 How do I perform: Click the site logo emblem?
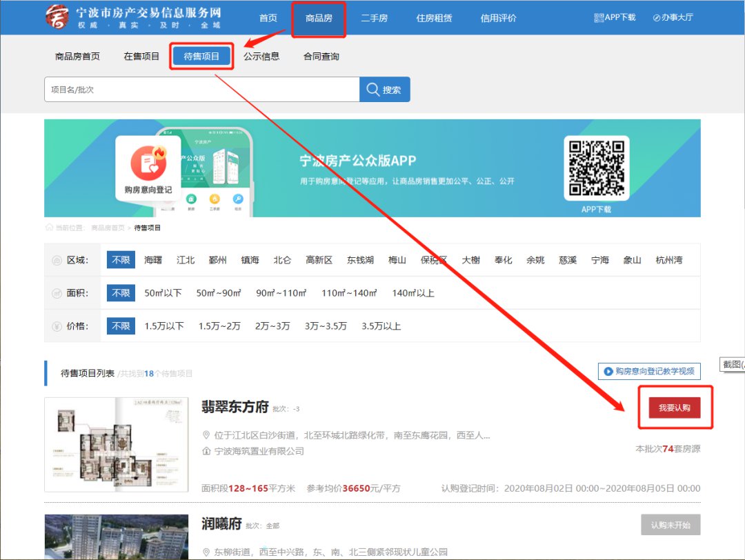point(57,17)
